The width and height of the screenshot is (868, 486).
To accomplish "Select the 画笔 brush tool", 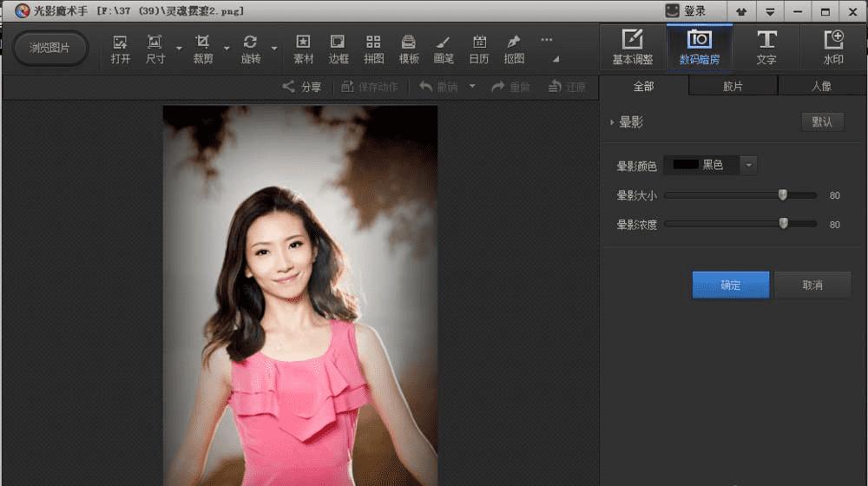I will pos(444,49).
